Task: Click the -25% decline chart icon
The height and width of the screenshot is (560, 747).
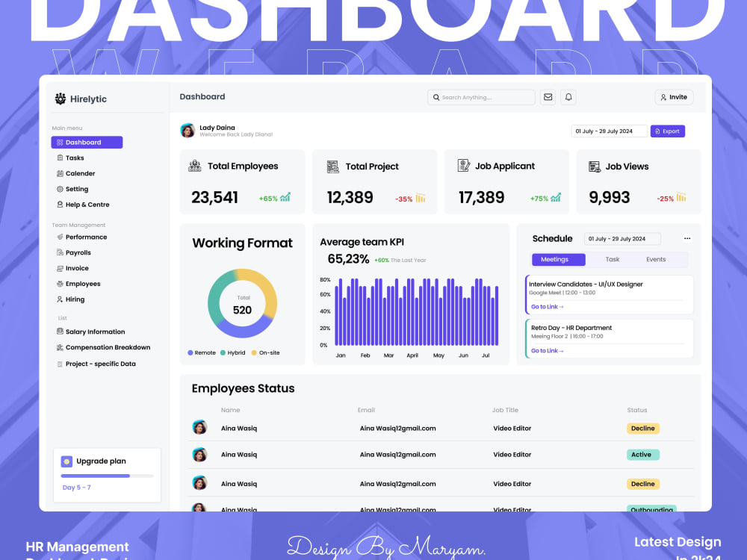Action: pyautogui.click(x=681, y=197)
